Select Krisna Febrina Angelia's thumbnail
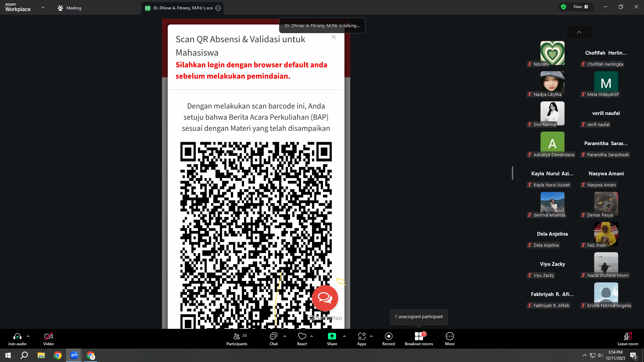 tap(606, 295)
